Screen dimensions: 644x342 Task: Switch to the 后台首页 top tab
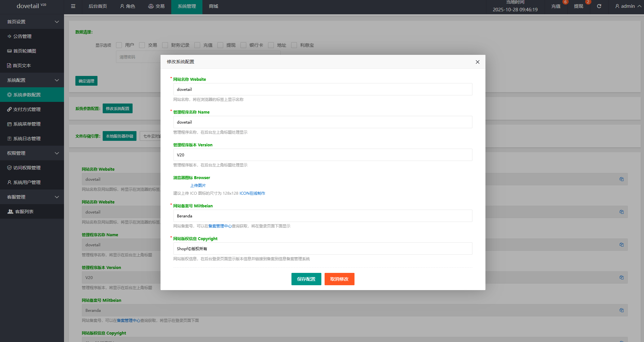point(97,6)
